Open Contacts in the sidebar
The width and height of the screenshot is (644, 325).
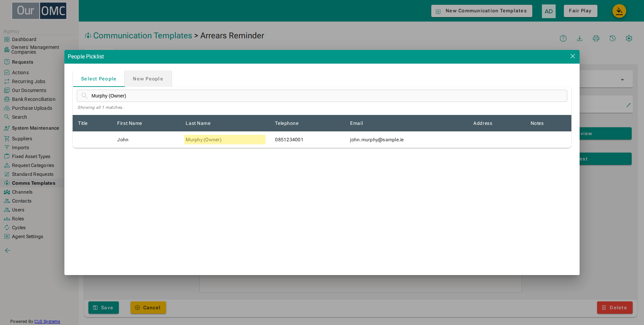pyautogui.click(x=22, y=201)
